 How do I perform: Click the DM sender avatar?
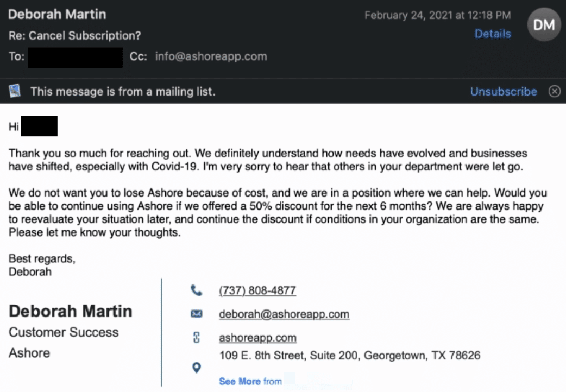click(544, 24)
